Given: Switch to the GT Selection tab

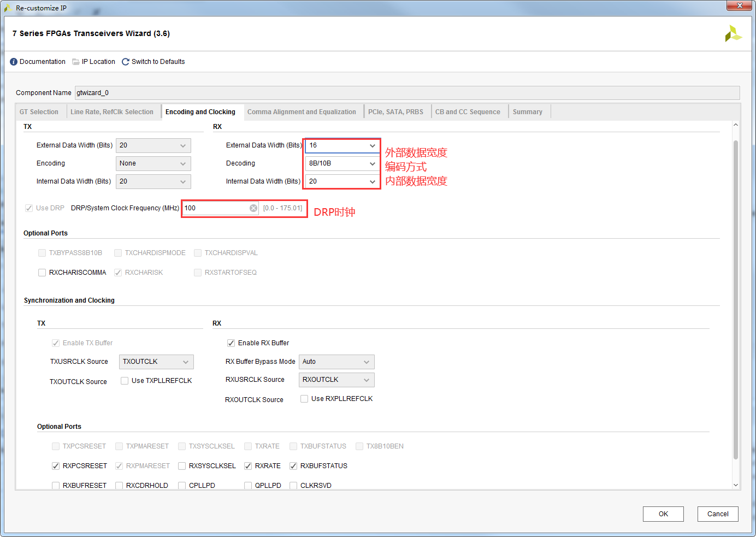Looking at the screenshot, I should coord(39,112).
